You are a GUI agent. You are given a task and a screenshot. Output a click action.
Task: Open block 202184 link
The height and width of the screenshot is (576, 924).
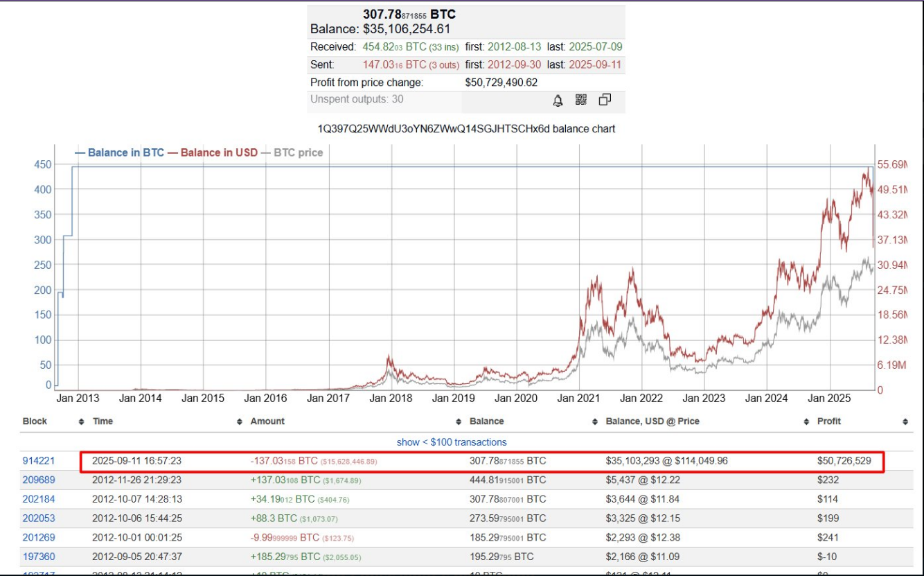[x=39, y=499]
